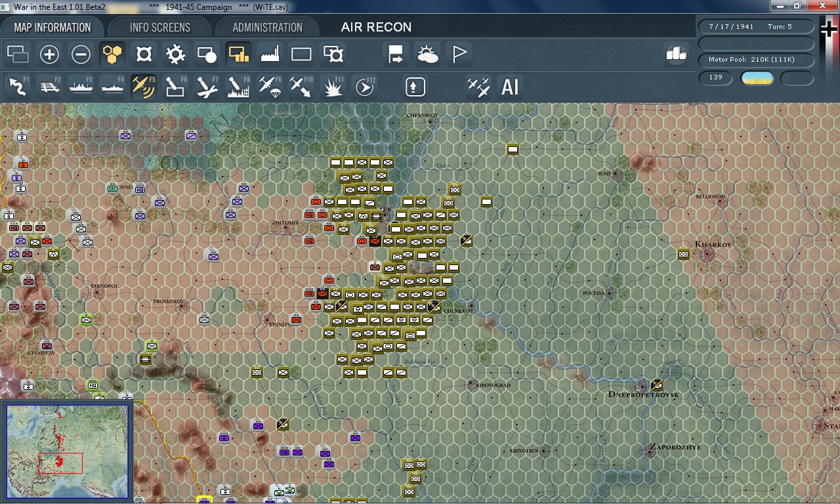Click the plain rectangle toolbar icon
Screen dimensions: 840x504
click(x=301, y=54)
